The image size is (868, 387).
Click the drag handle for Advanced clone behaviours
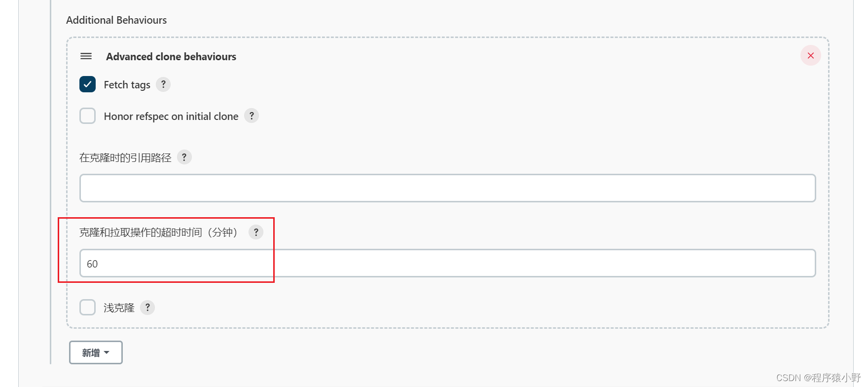tap(86, 56)
